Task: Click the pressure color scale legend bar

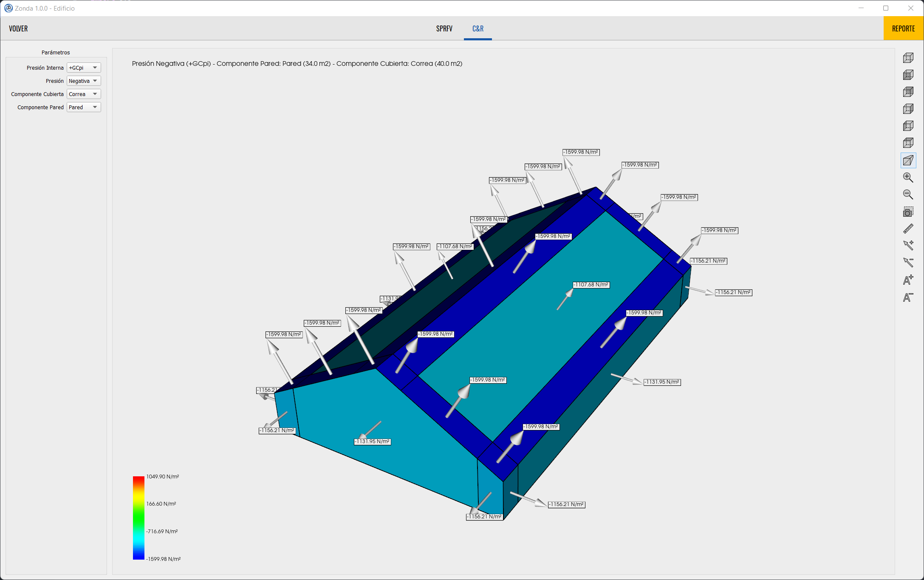Action: [x=138, y=518]
